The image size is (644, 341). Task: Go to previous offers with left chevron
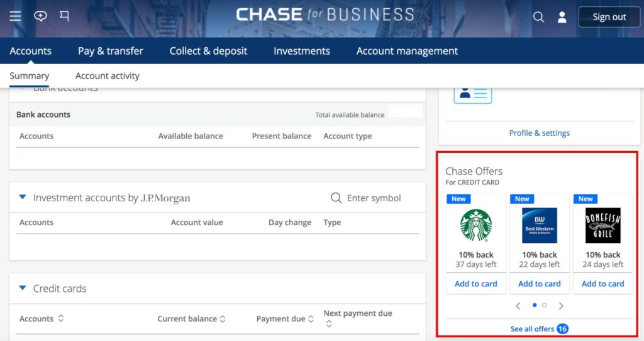(x=518, y=306)
